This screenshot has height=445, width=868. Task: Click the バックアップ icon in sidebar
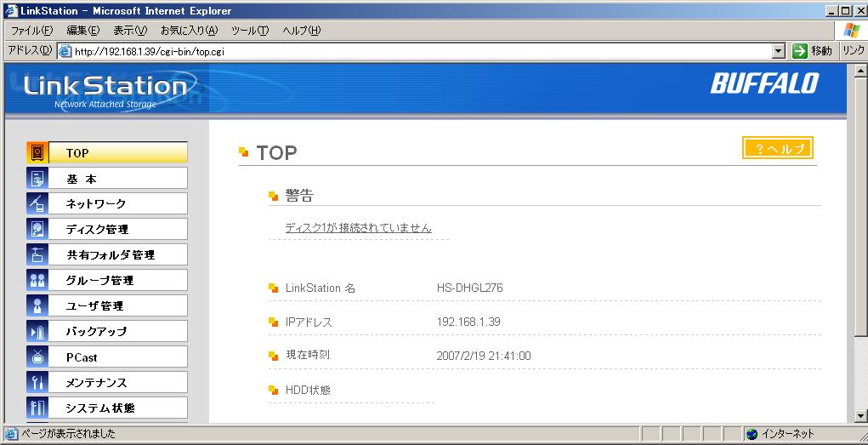(37, 331)
